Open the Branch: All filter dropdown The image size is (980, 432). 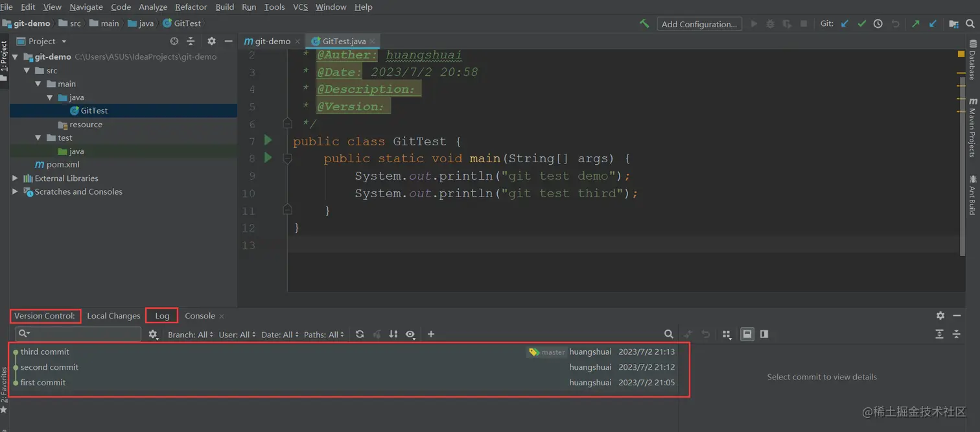click(x=191, y=335)
